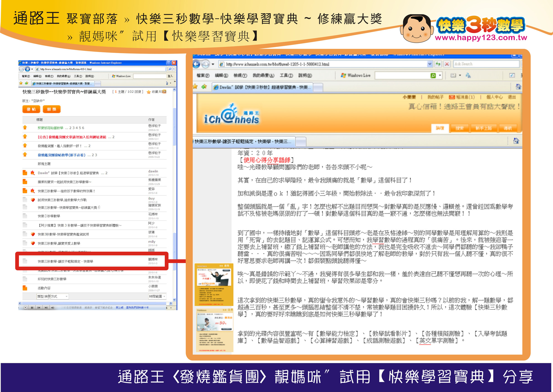This screenshot has width=553, height=392.
Task: Click the 論壇 forum tab on iChannels banner
Action: coord(440,128)
